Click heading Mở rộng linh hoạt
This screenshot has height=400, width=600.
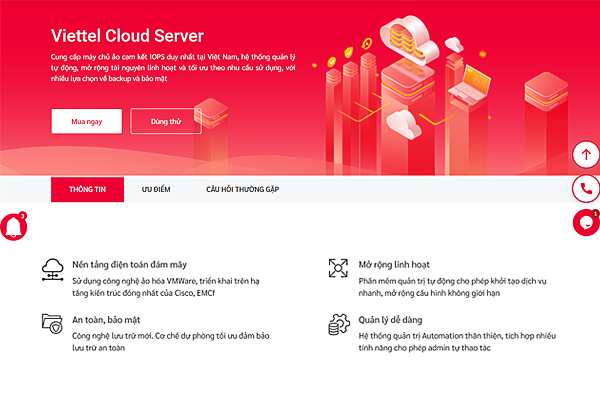(394, 264)
